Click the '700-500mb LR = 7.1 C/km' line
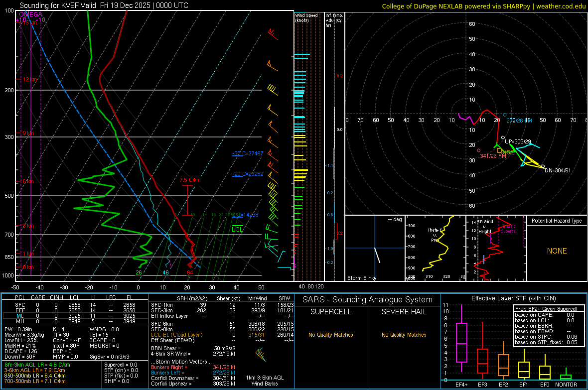The image size is (588, 390). [35, 381]
